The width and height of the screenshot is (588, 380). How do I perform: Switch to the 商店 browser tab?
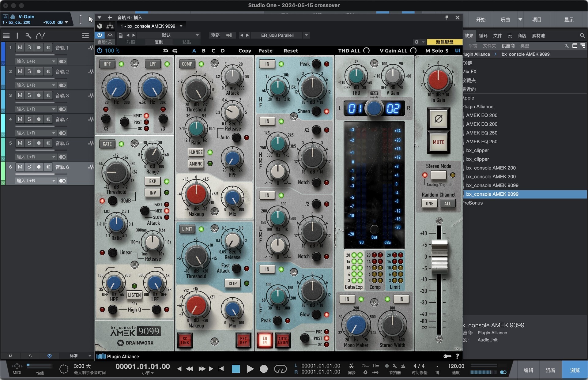522,36
